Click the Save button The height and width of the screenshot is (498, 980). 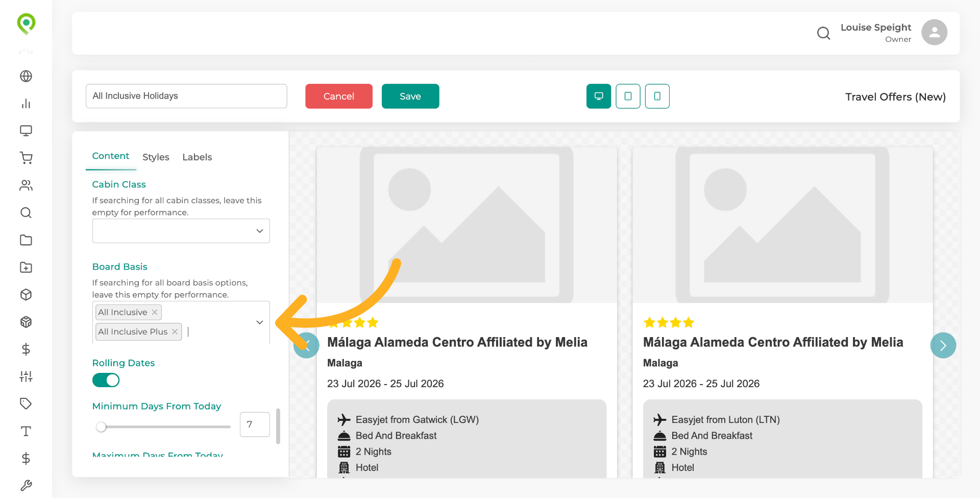click(410, 96)
